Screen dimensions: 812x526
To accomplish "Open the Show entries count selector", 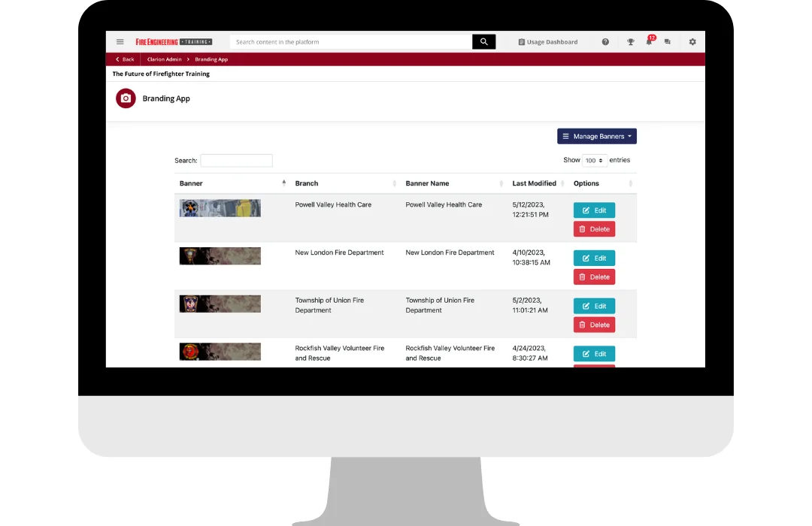I will 595,160.
